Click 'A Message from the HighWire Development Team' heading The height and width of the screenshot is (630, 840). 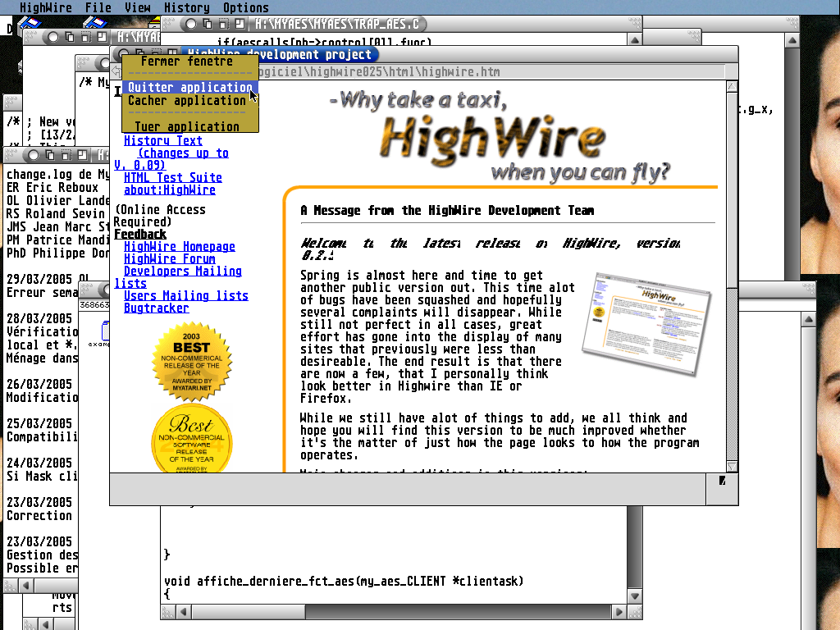click(x=447, y=211)
